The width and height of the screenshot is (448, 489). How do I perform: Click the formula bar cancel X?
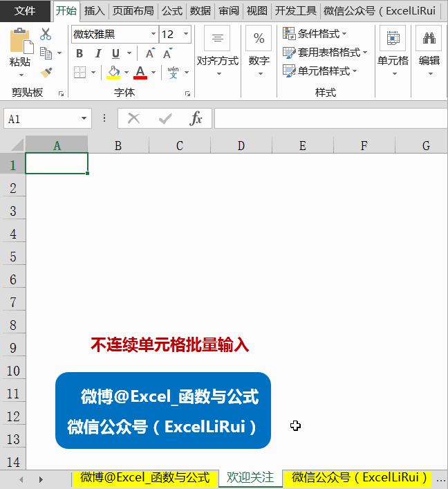[x=133, y=118]
